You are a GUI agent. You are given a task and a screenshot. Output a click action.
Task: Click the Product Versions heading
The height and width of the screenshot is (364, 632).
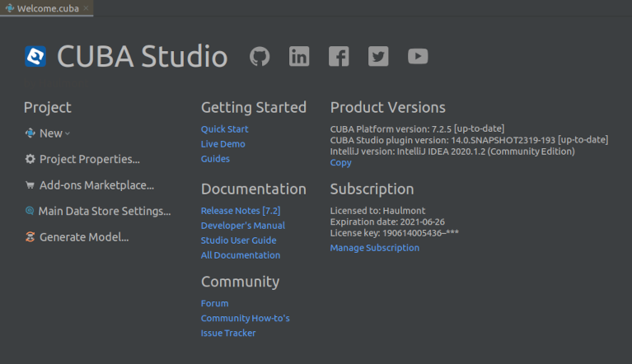[388, 108]
